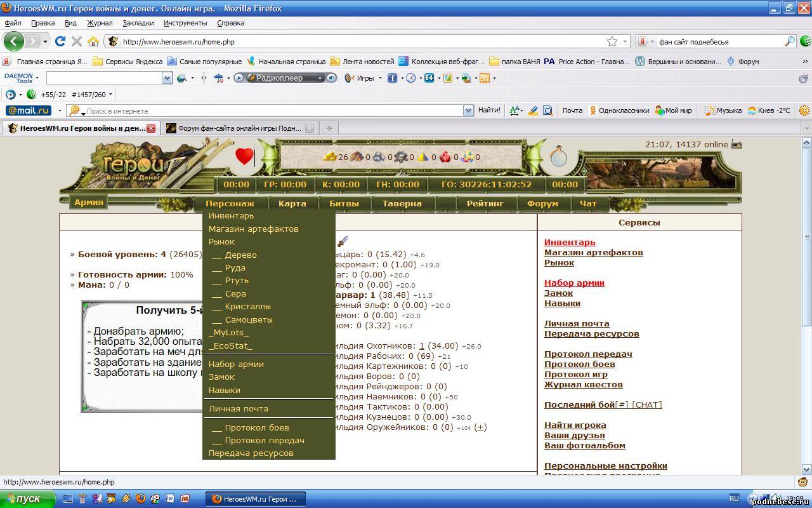Open the Лента новостей bookmark
The width and height of the screenshot is (812, 508).
[x=362, y=62]
